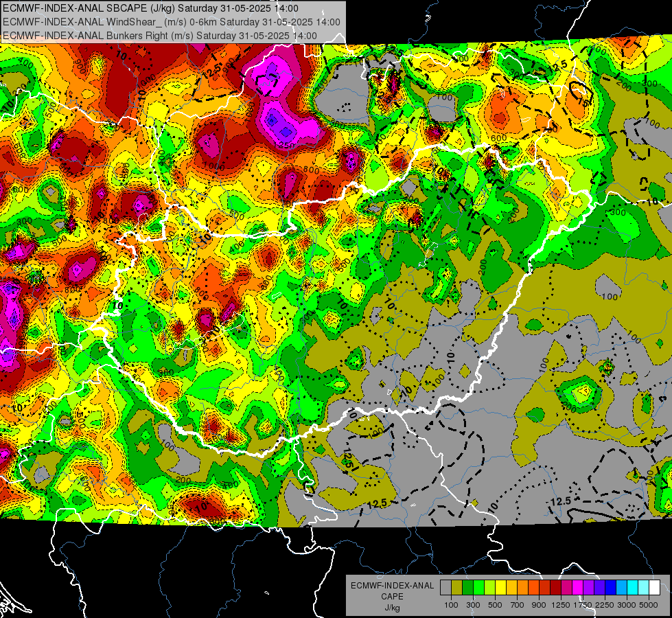Select the olive swatch in the CAPE legend

click(x=456, y=587)
